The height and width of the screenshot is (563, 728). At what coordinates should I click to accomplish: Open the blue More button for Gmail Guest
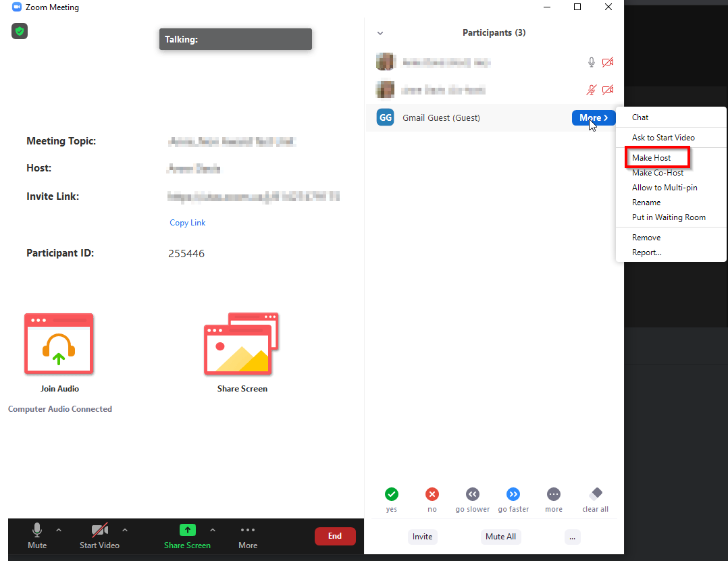click(x=594, y=118)
